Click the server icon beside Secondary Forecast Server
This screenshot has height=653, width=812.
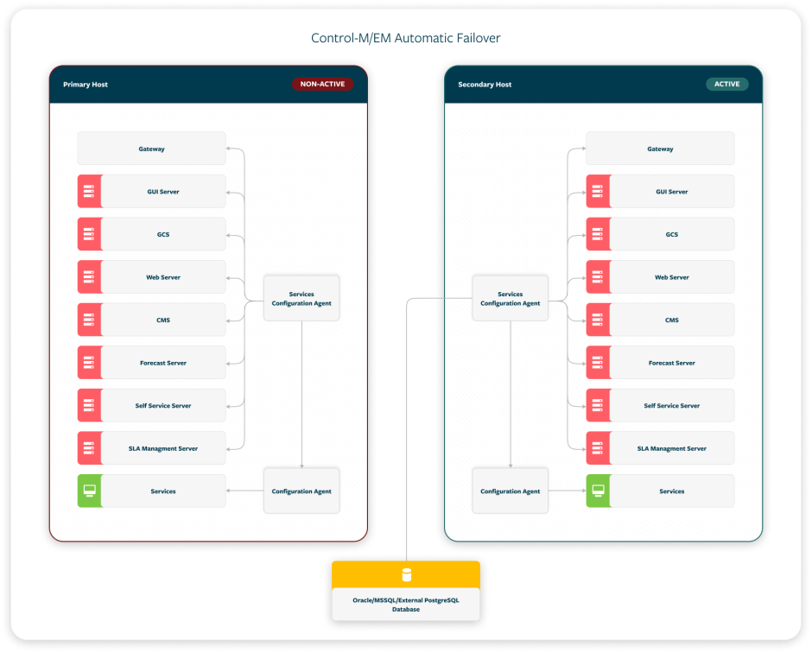tap(598, 363)
